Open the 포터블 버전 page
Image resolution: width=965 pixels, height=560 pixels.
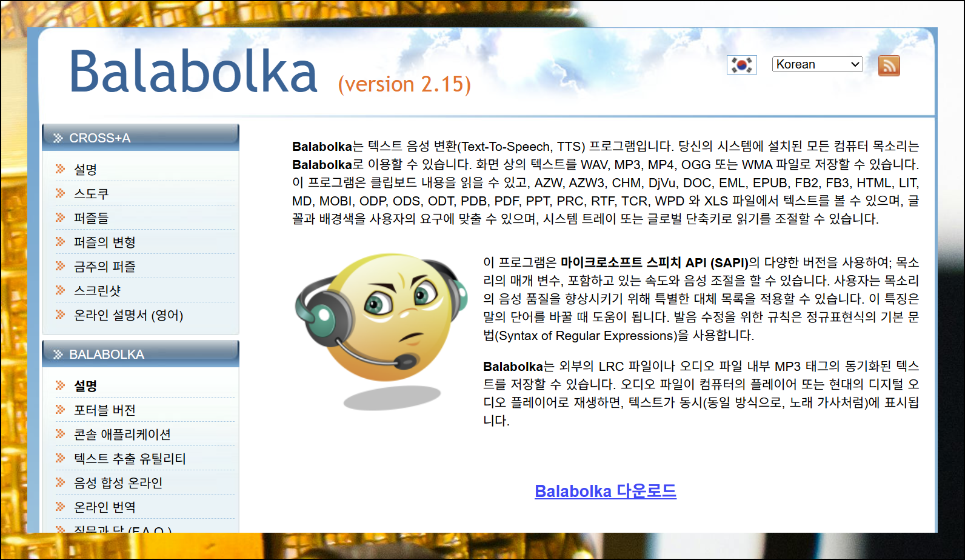tap(104, 410)
